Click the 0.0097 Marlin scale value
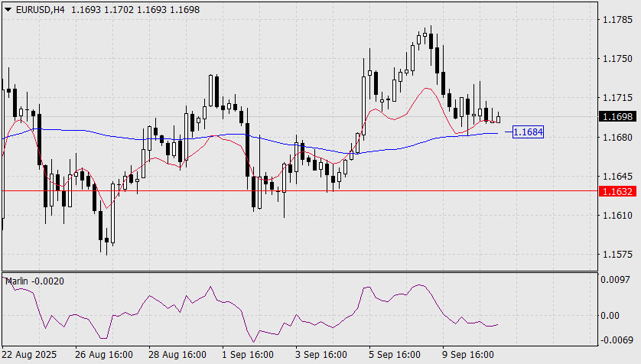This screenshot has width=641, height=364. (x=615, y=280)
